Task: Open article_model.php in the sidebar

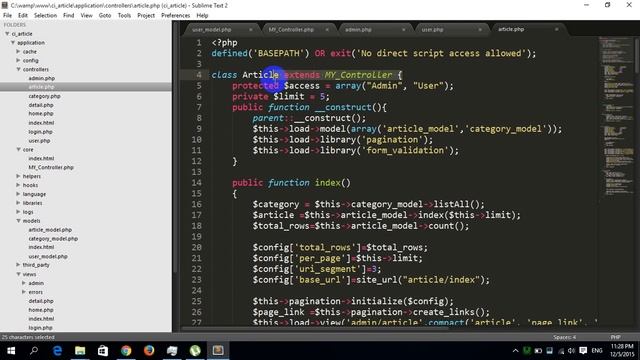Action: pos(50,230)
